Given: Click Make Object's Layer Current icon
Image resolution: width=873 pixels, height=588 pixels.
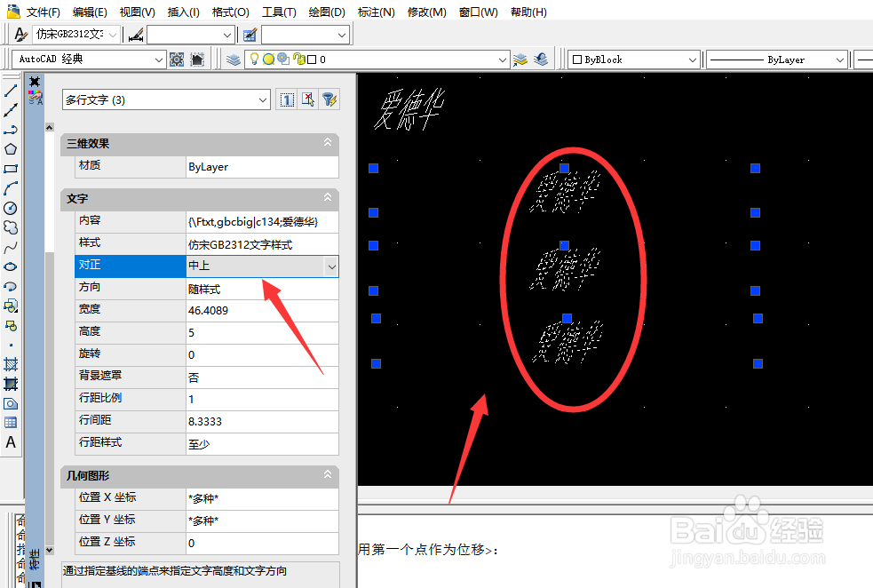Looking at the screenshot, I should (520, 60).
